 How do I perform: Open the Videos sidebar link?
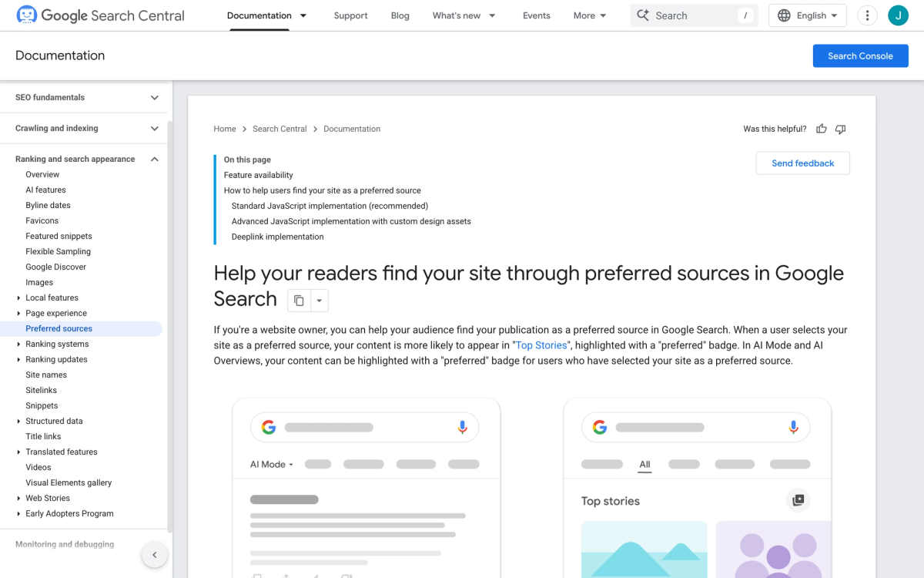(x=38, y=467)
